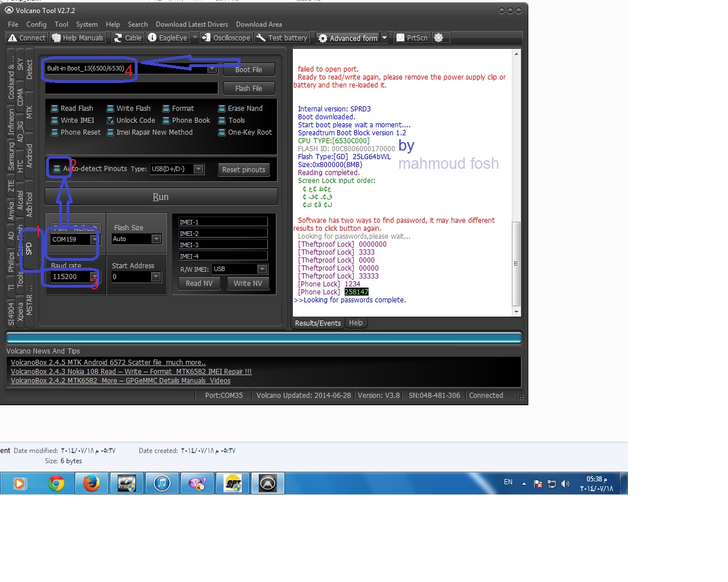The height and width of the screenshot is (582, 728).
Task: Select the One-Key Root option
Action: point(245,132)
